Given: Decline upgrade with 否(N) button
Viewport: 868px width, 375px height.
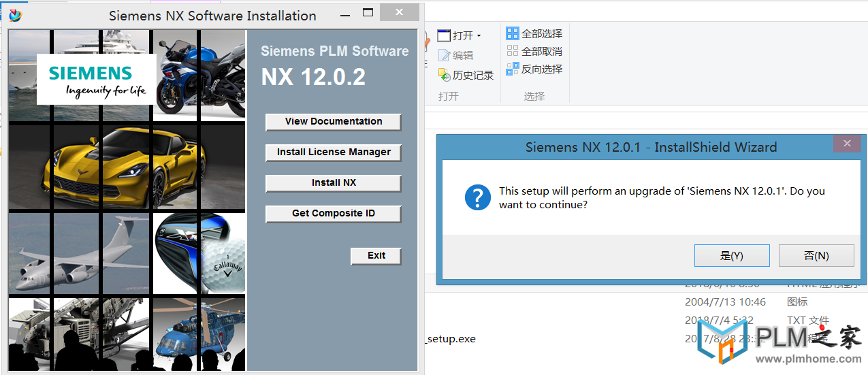Looking at the screenshot, I should tap(816, 256).
